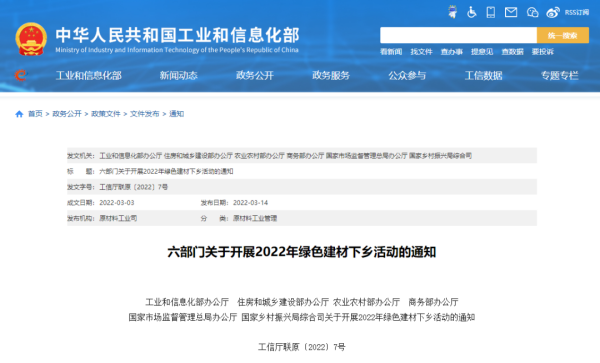This screenshot has height=363, width=600.
Task: Click the 发文机关 issuing agencies row text
Action: [285, 156]
